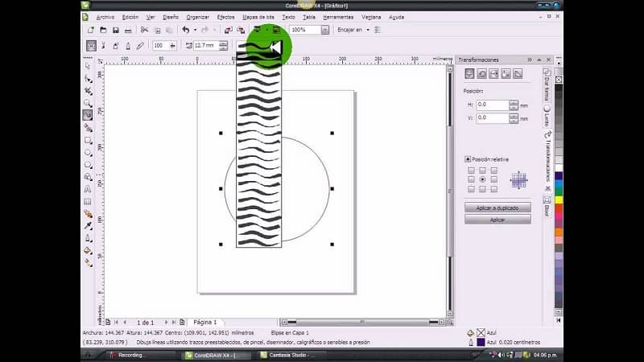644x362 pixels.
Task: Click the Export icon
Action: click(241, 30)
